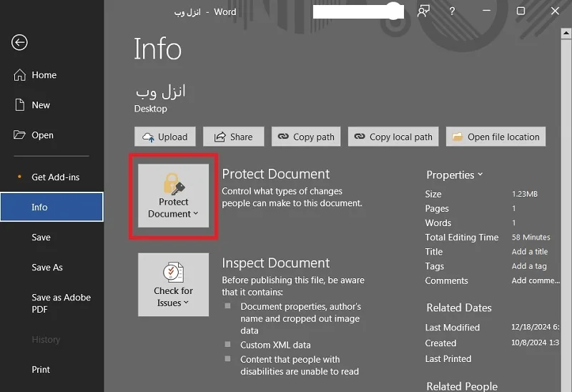Click the scrollbar up arrow
Screen dimensions: 572x392
tap(566, 33)
